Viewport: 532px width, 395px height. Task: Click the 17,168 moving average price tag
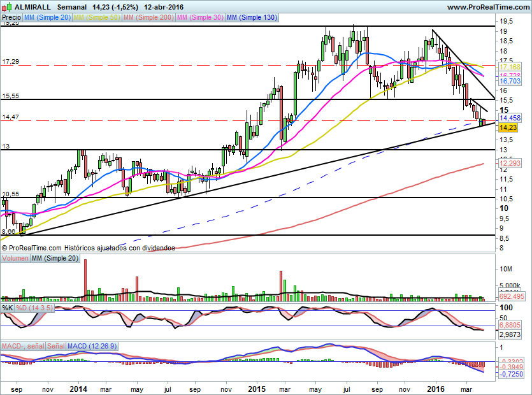(x=510, y=67)
